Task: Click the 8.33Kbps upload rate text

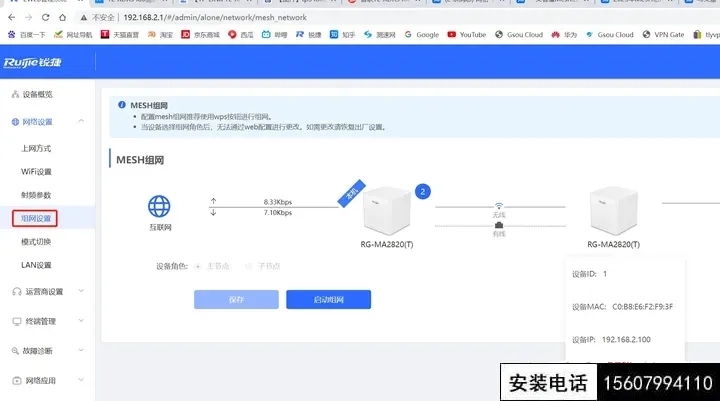Action: (x=278, y=202)
